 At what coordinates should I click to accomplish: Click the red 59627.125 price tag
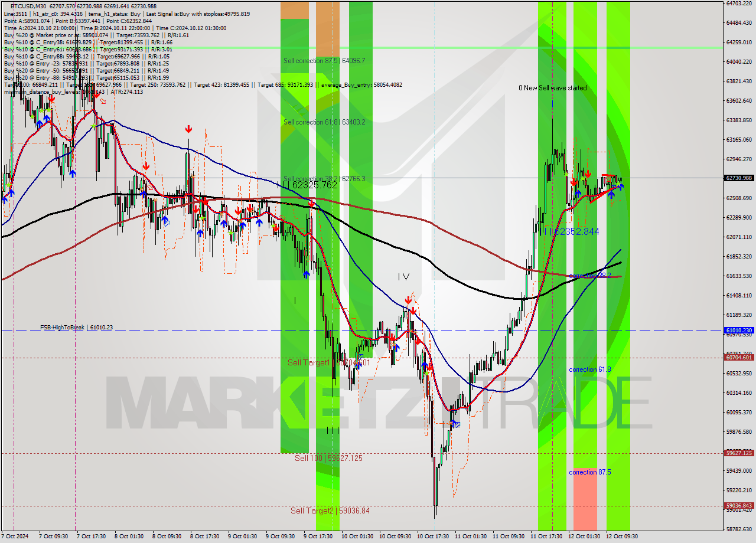click(x=738, y=453)
